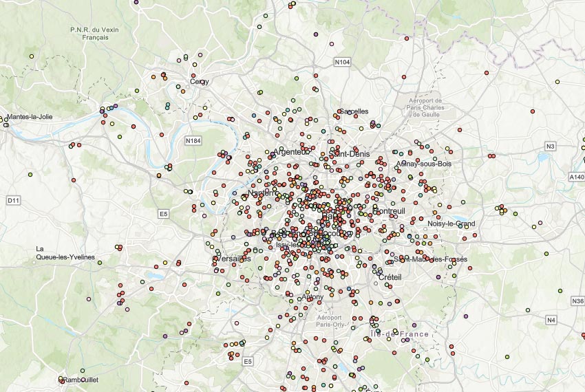This screenshot has width=585, height=392.
Task: Select the N3 road marker
Action: tap(550, 146)
